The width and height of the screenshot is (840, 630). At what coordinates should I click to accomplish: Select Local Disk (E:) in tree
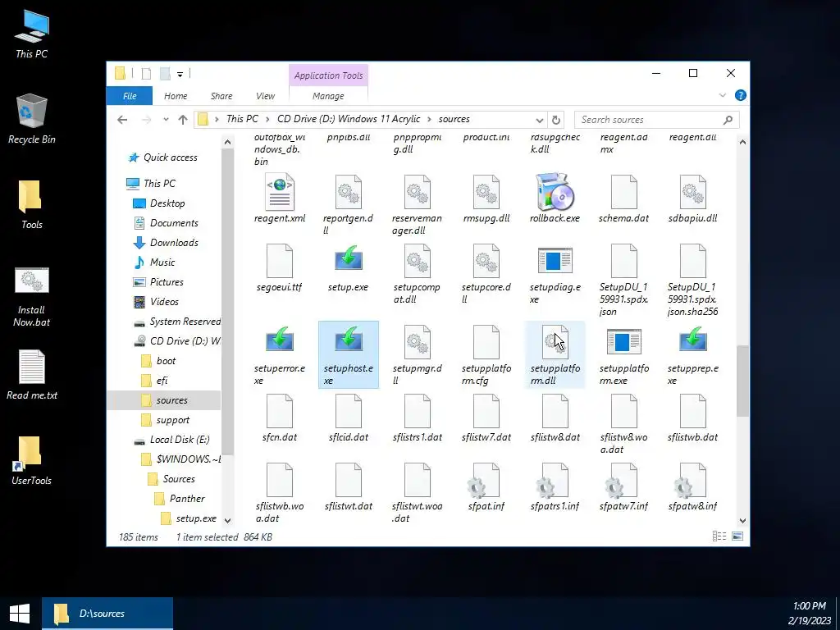coord(172,440)
